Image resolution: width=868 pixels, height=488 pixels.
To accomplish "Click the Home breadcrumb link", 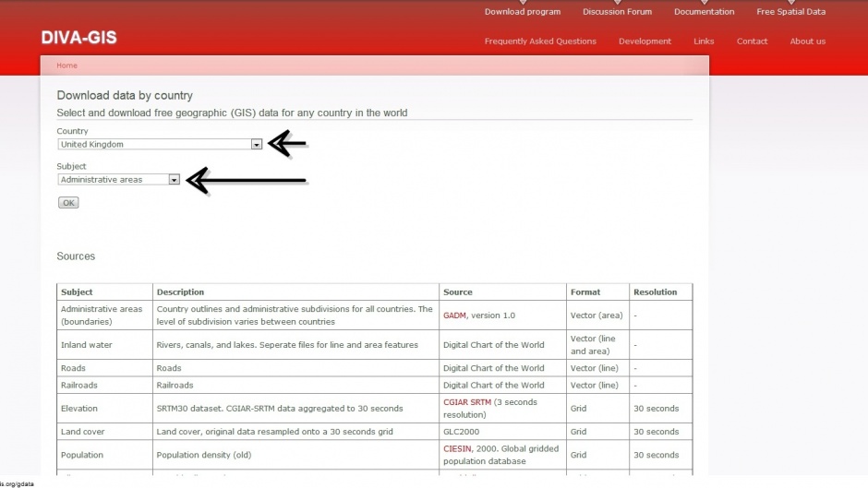I will click(x=67, y=65).
